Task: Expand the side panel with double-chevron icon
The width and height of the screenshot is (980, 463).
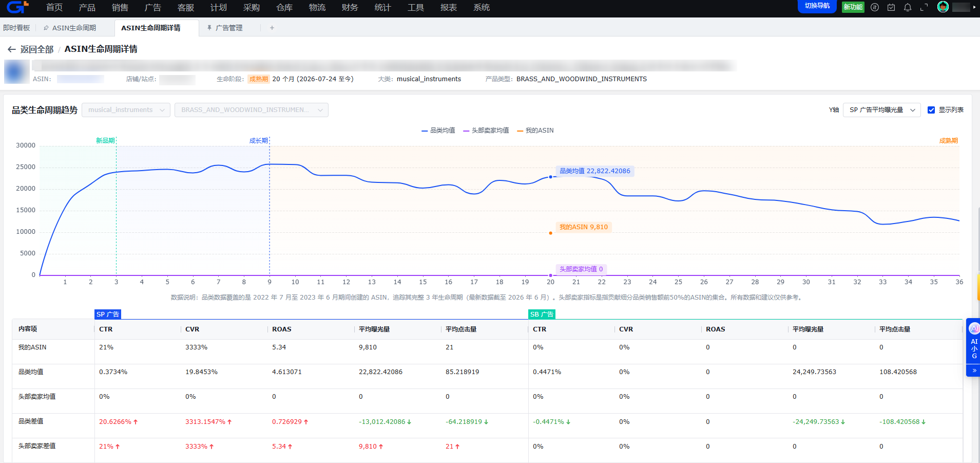Action: [x=974, y=371]
